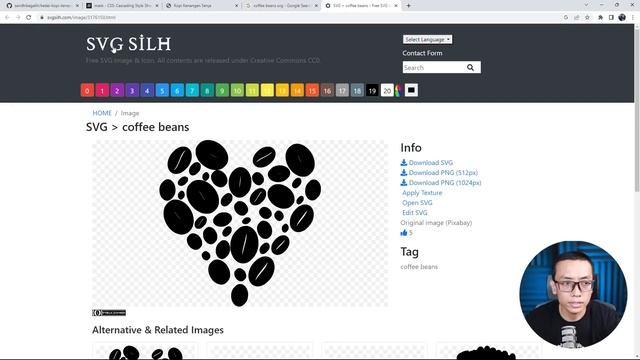Select color swatch 11 (lime)
Image resolution: width=640 pixels, height=360 pixels.
pos(252,90)
